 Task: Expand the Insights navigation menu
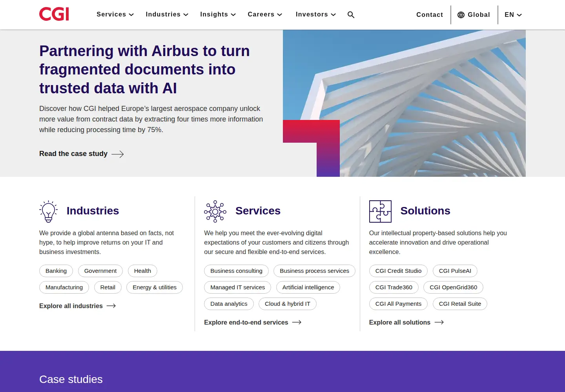click(x=218, y=15)
